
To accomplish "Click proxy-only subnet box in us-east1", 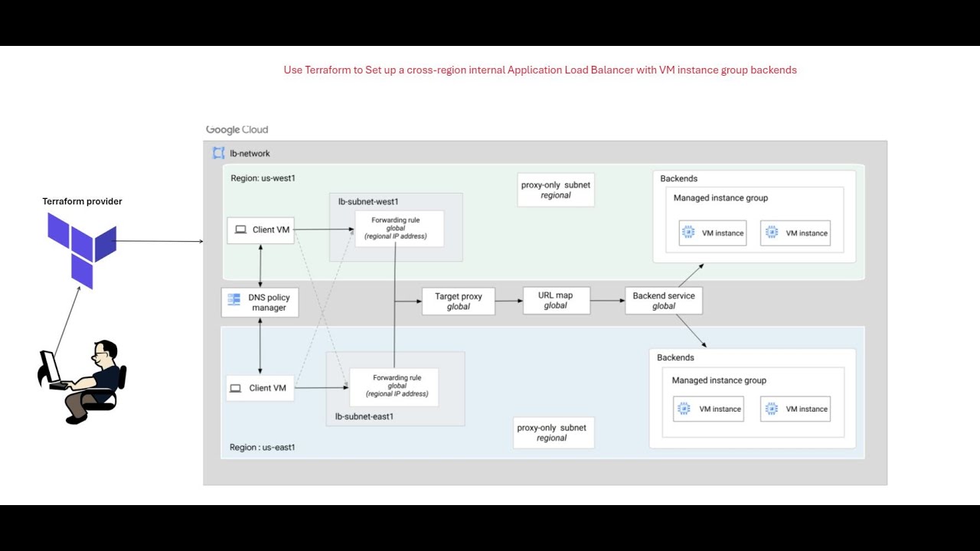I will coord(552,432).
